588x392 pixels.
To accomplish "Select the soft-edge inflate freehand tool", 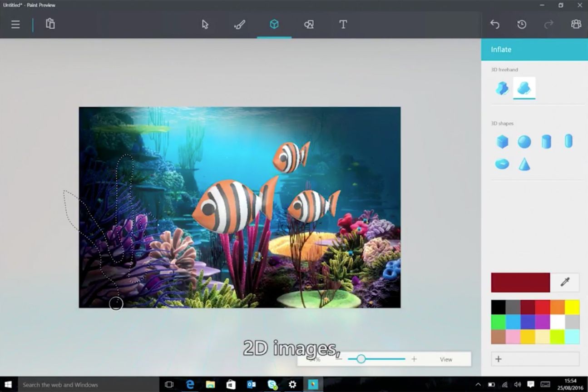I will 524,88.
